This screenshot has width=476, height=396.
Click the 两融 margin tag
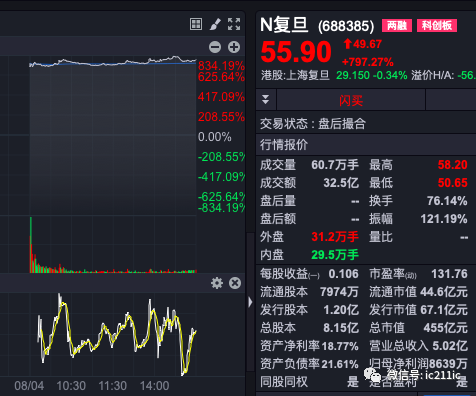[397, 26]
